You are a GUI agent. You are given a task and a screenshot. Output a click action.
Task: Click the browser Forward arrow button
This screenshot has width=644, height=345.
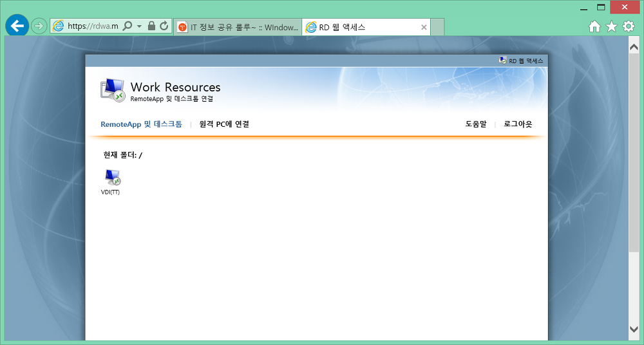tap(39, 26)
